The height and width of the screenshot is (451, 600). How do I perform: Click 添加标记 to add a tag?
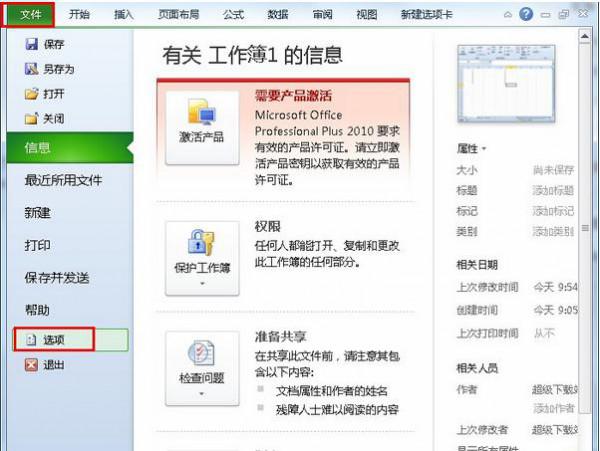pos(553,211)
